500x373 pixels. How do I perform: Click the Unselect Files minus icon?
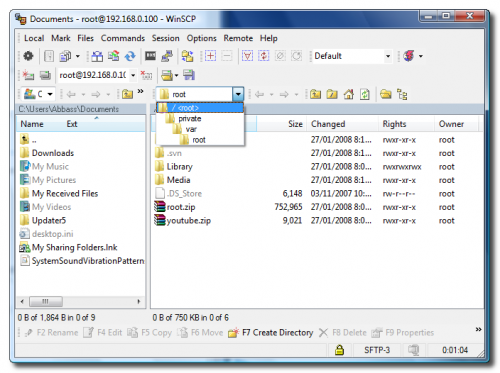pyautogui.click(x=227, y=56)
